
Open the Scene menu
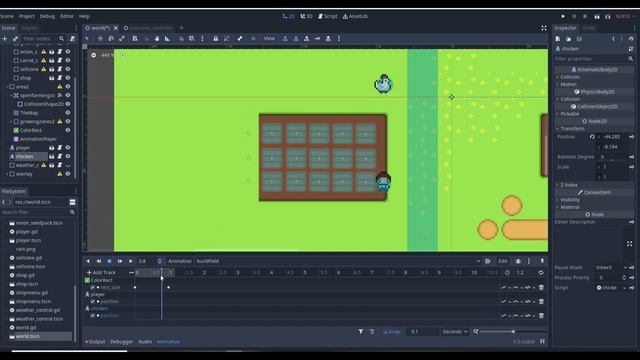(x=7, y=16)
